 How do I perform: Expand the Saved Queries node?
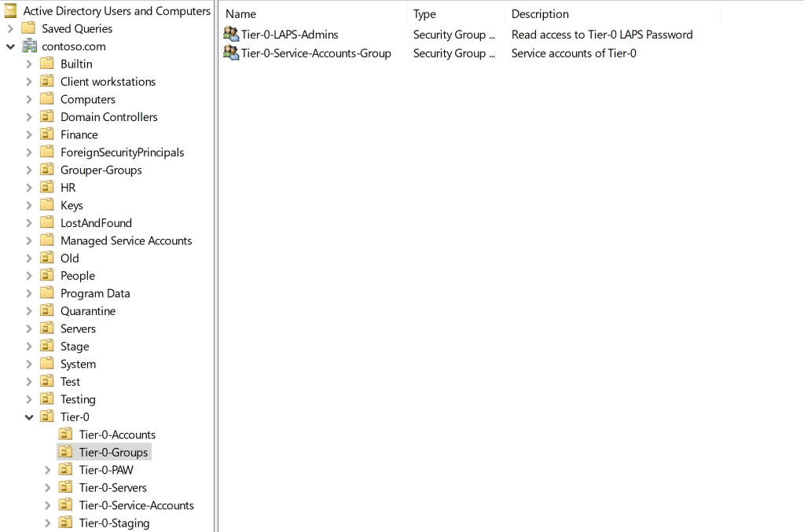(x=10, y=29)
